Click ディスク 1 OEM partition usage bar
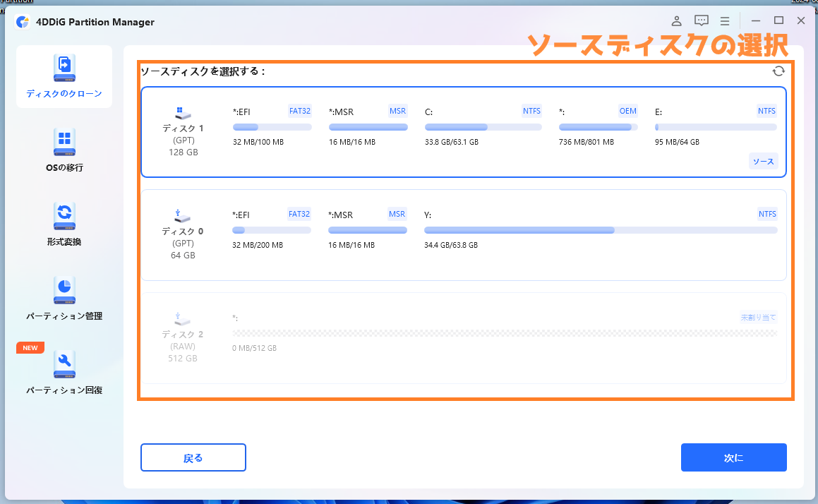The image size is (818, 504). coord(598,127)
